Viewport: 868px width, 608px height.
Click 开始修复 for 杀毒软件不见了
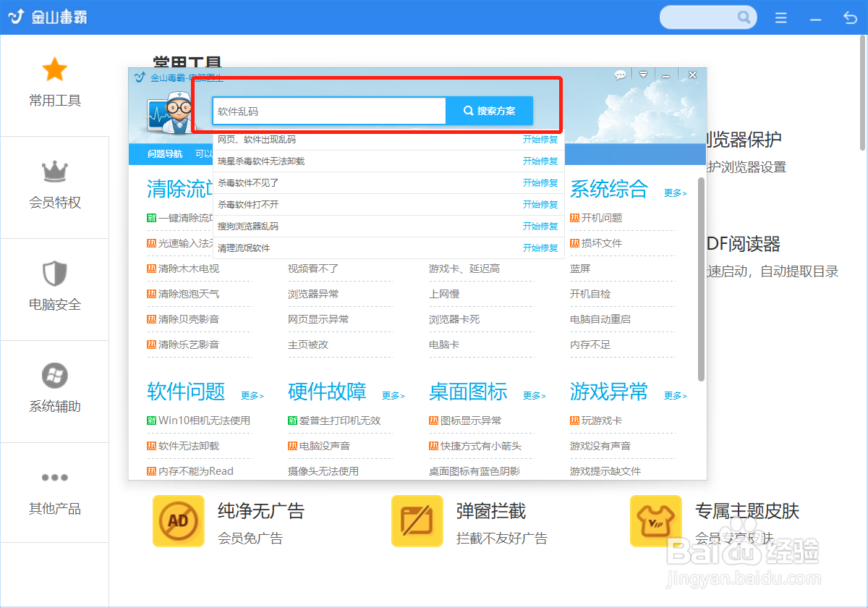tap(540, 183)
